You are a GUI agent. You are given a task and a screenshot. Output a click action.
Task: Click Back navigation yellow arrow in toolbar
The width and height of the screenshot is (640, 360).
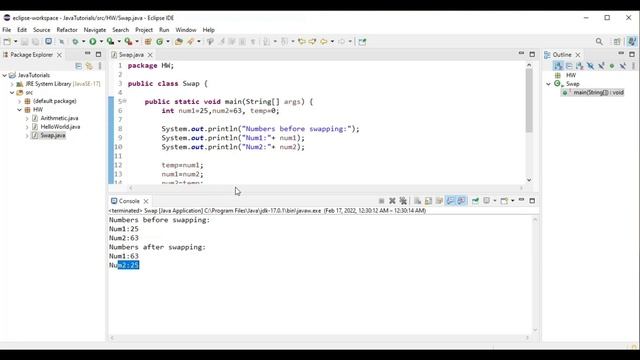pos(324,42)
